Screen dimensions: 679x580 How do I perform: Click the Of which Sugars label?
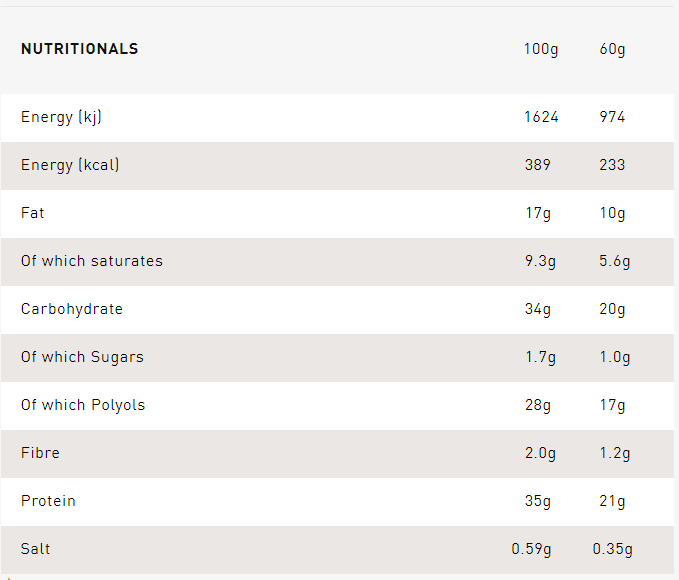click(x=82, y=357)
